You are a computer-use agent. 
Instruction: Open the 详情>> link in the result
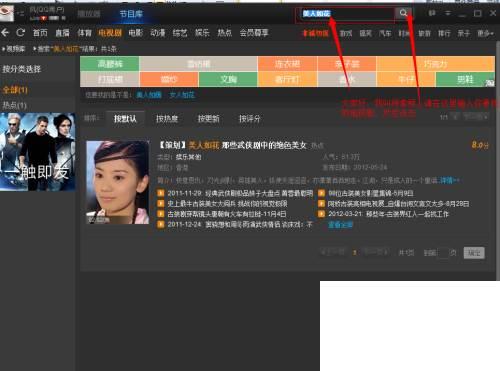tap(449, 180)
